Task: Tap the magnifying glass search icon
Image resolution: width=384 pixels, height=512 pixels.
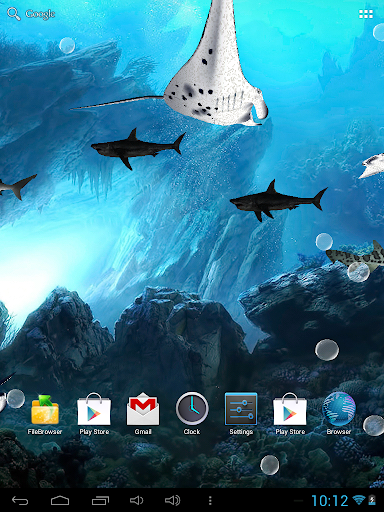Action: pos(13,14)
